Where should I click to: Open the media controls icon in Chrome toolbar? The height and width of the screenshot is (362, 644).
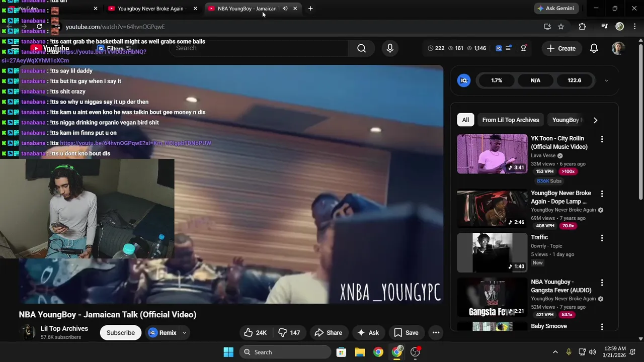605,27
